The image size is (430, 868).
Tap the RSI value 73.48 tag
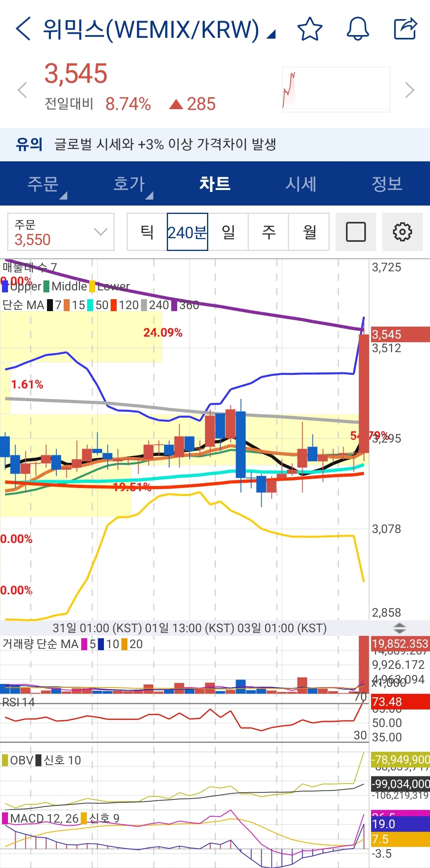point(400,701)
